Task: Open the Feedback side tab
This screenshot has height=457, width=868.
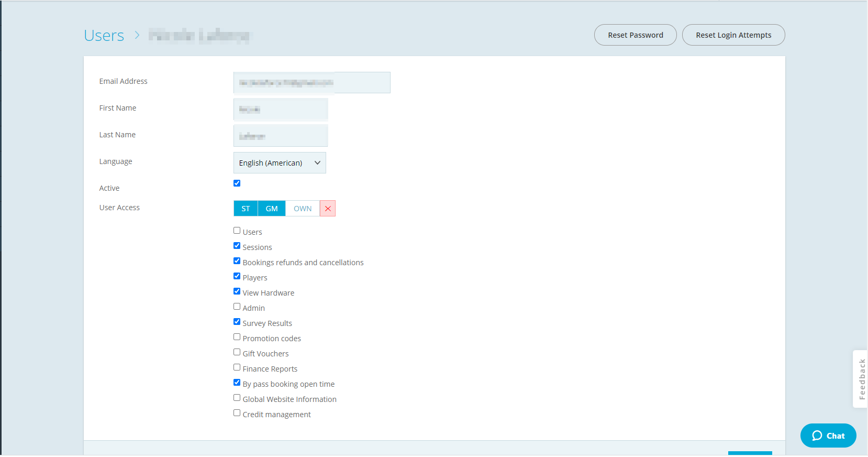Action: 861,379
